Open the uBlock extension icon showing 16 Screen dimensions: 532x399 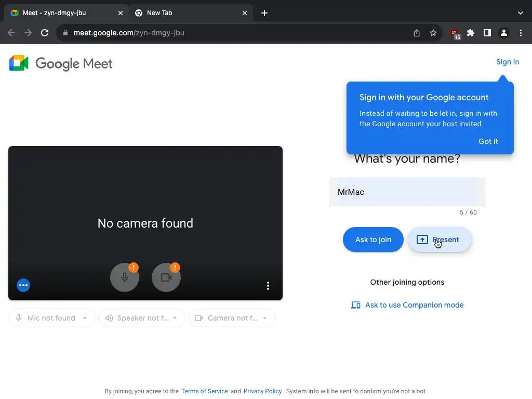455,34
